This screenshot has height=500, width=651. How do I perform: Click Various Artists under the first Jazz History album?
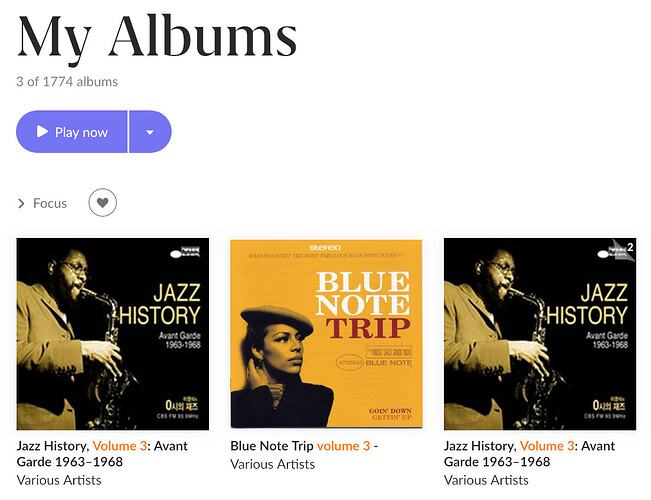click(x=59, y=479)
